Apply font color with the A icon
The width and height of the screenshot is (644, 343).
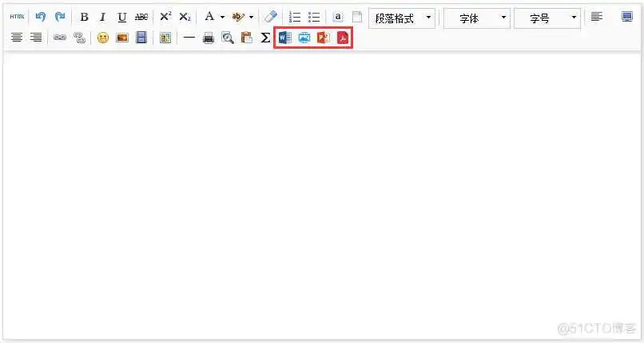209,17
